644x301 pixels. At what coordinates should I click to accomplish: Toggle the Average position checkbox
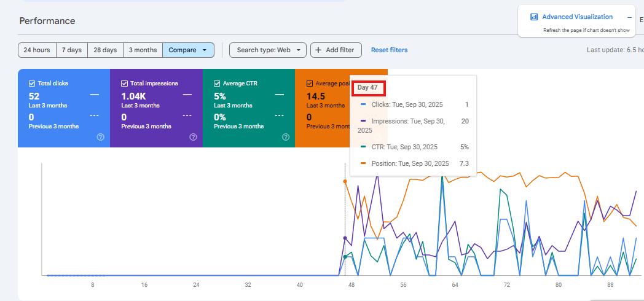310,84
